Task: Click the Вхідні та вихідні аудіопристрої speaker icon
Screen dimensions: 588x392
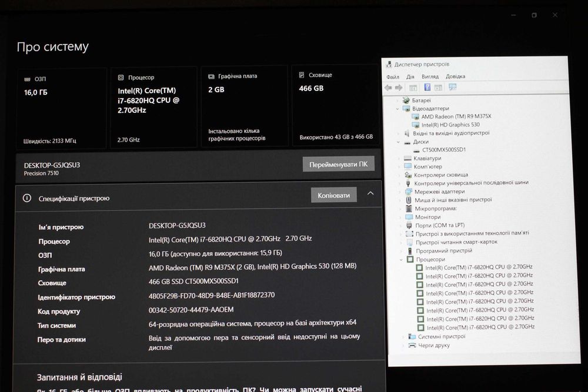Action: pos(407,133)
